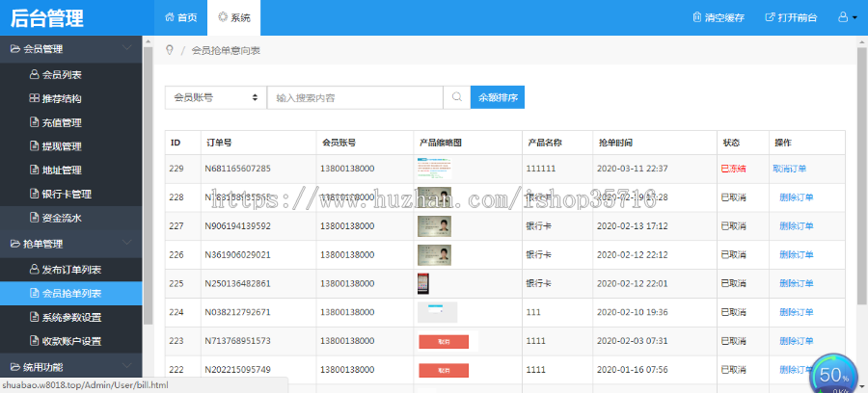
Task: Click the 已冻结 status of order 229
Action: 734,169
